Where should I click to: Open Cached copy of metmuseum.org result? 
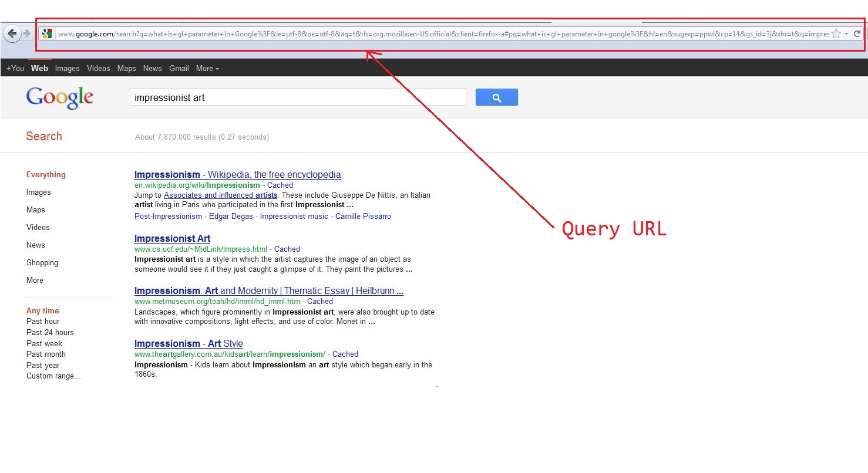pyautogui.click(x=320, y=302)
